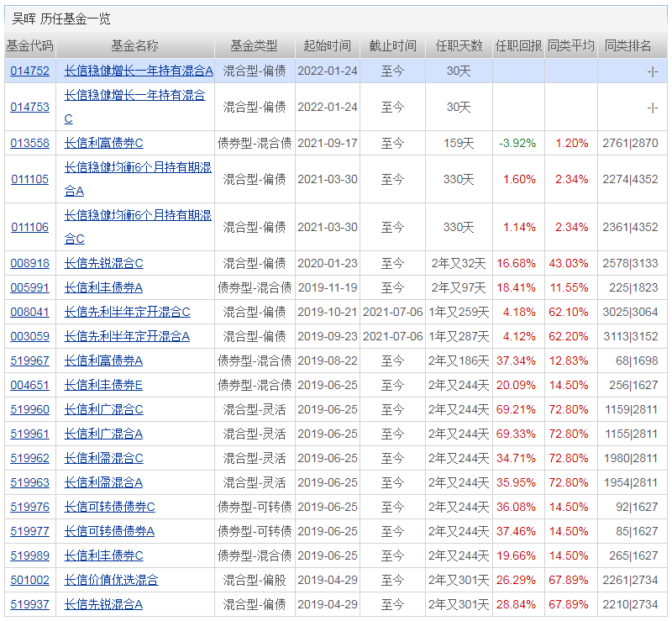
Task: Open 长信利盈混合C fund link
Action: 103,458
